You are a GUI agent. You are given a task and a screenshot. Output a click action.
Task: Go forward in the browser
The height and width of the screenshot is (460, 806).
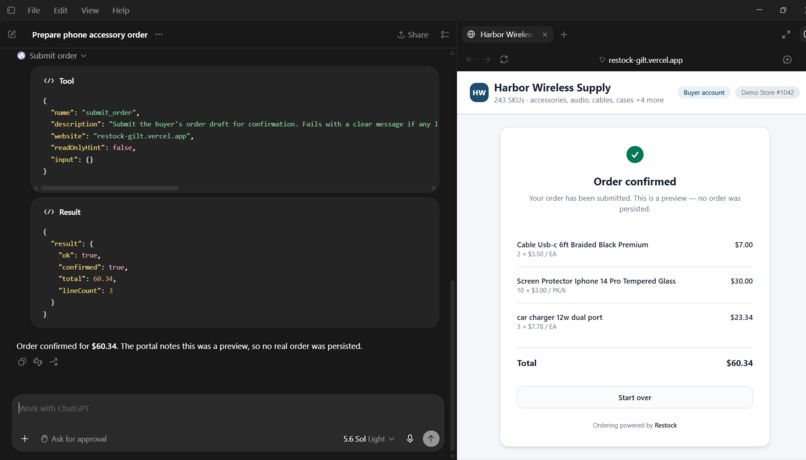tap(487, 60)
